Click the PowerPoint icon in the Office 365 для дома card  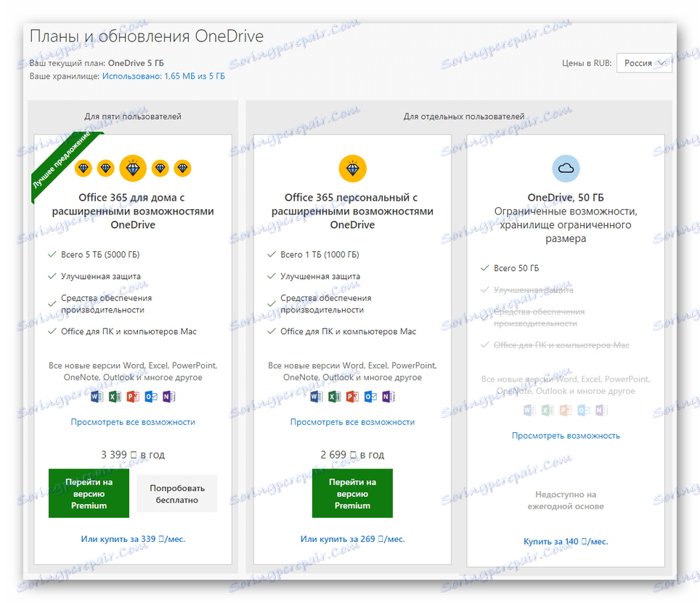(133, 396)
